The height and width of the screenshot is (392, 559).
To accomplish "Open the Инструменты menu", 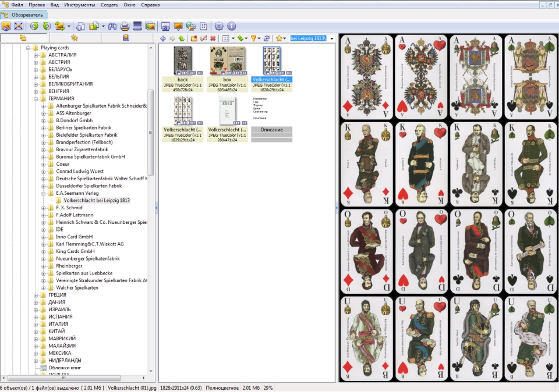I will tap(80, 5).
